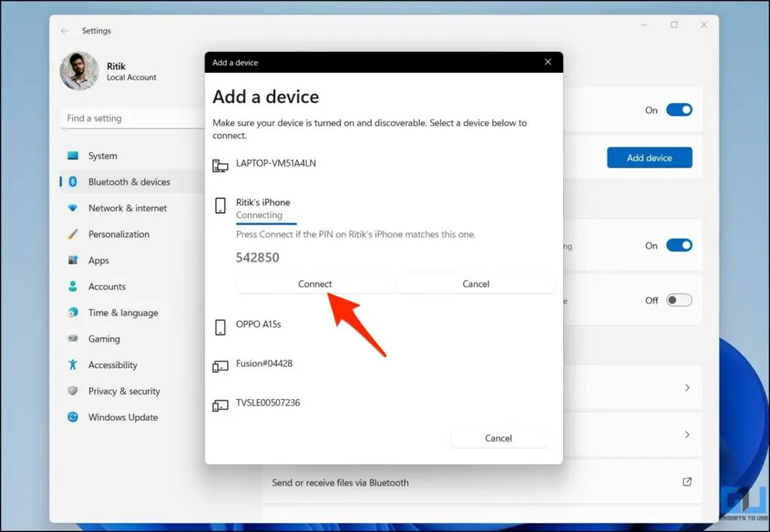Click Connect to pair Ritik's iPhone
Screen dimensions: 770x532
coord(315,283)
